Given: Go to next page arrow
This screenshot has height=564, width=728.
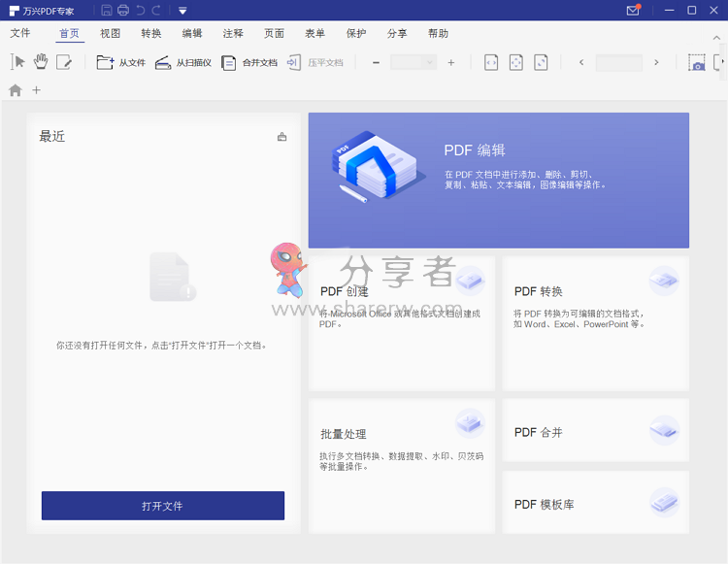Looking at the screenshot, I should (x=656, y=62).
